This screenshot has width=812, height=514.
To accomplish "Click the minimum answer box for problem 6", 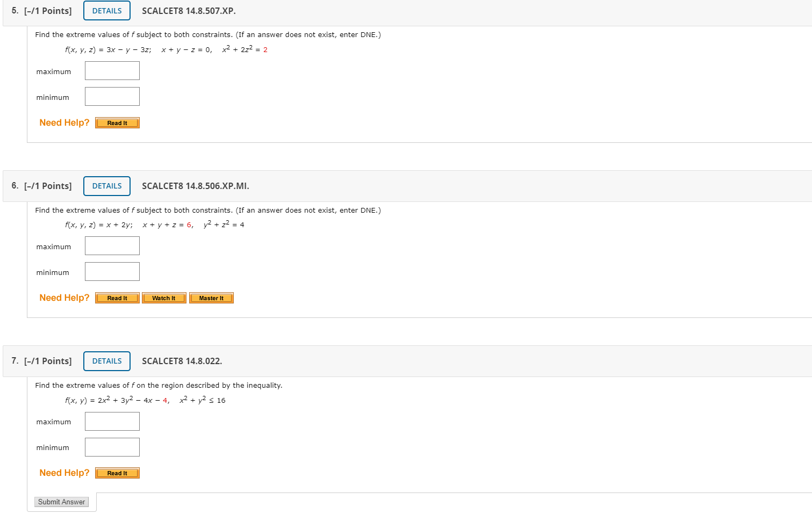I will click(112, 271).
